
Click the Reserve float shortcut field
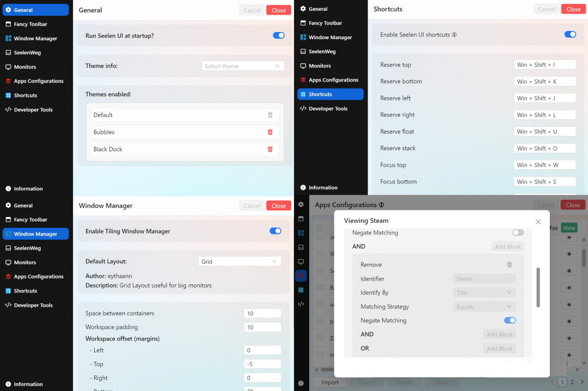coord(544,132)
